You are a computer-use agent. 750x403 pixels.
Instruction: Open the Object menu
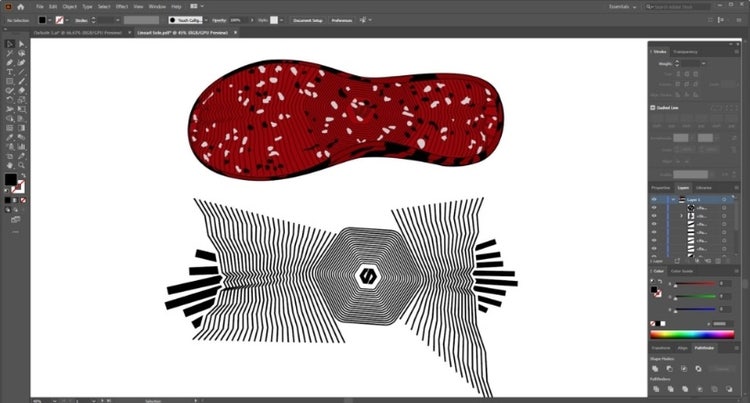[x=70, y=7]
